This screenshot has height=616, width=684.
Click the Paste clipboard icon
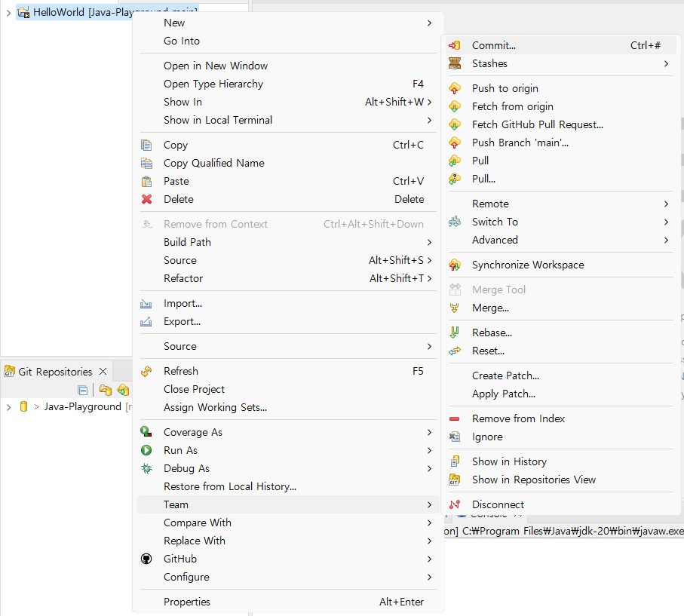point(146,181)
